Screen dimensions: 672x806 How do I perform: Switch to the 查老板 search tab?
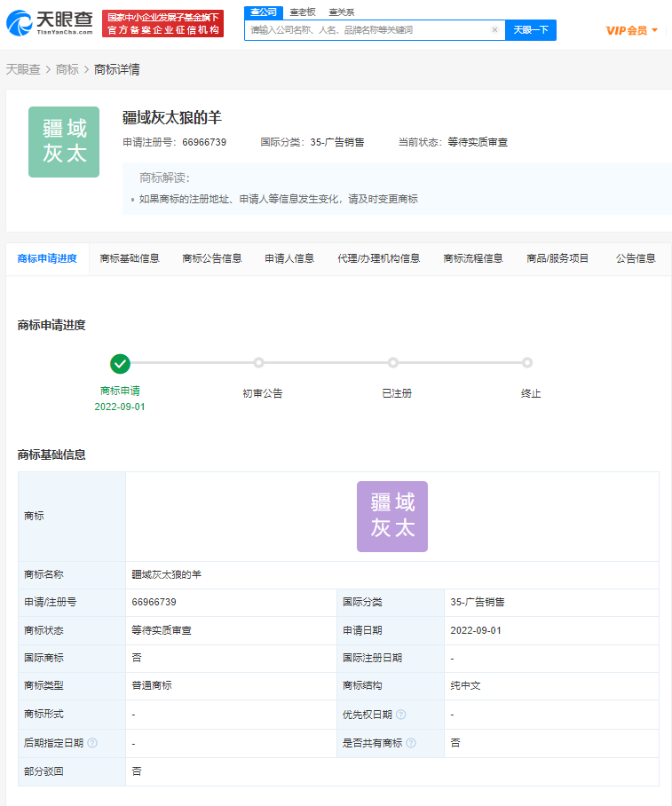(x=303, y=12)
